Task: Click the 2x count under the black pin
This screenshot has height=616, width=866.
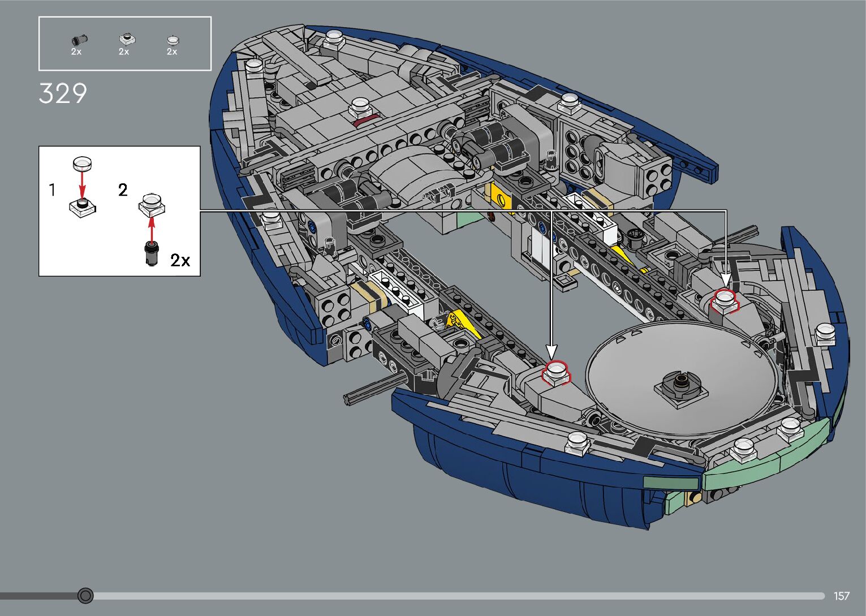Action: (x=76, y=52)
